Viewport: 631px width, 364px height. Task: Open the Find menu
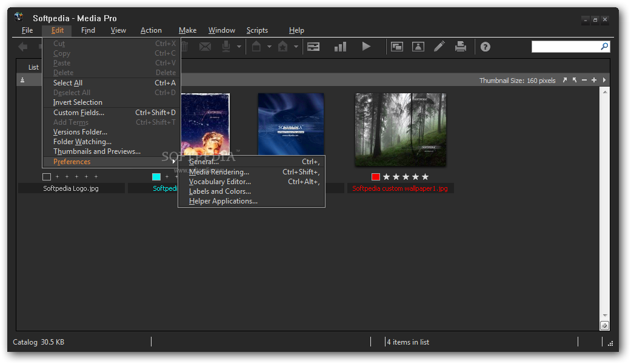click(88, 30)
